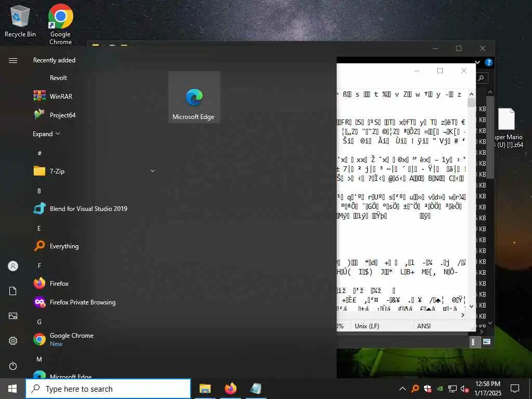The image size is (532, 399).
Task: Open NVIDIA tray icon
Action: click(440, 389)
